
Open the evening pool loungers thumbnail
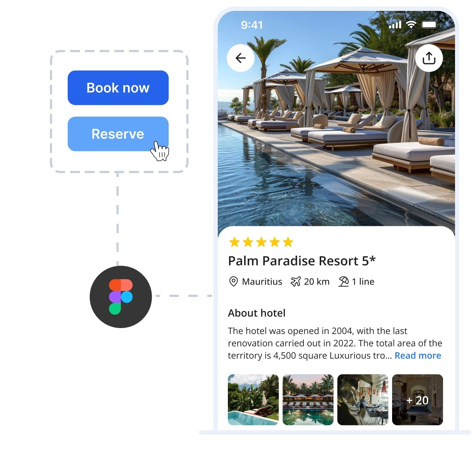(x=308, y=400)
